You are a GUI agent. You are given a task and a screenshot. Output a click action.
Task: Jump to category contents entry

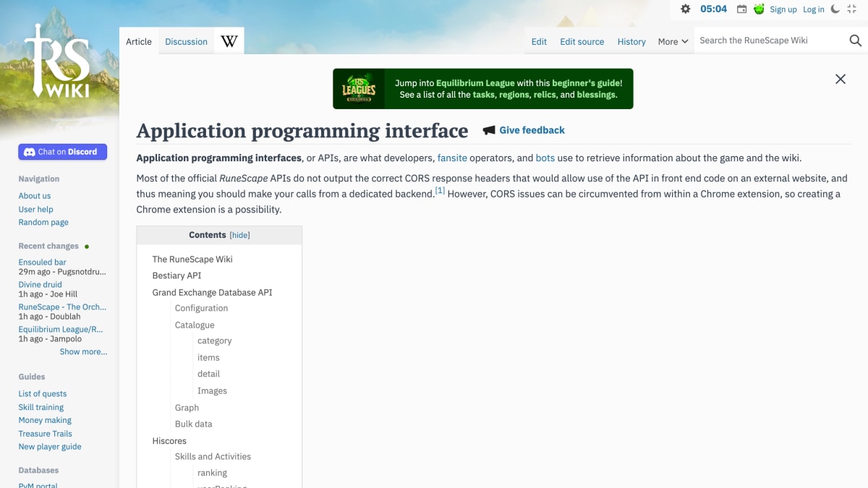[215, 341]
